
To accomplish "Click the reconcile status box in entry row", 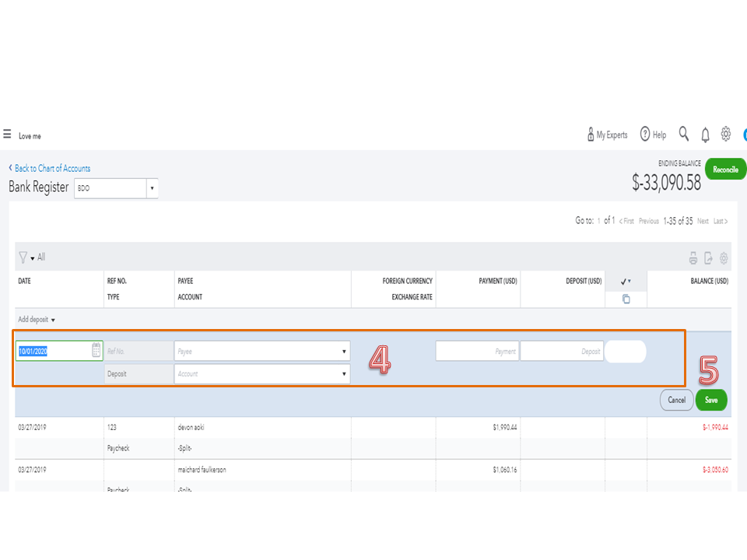I will click(626, 351).
